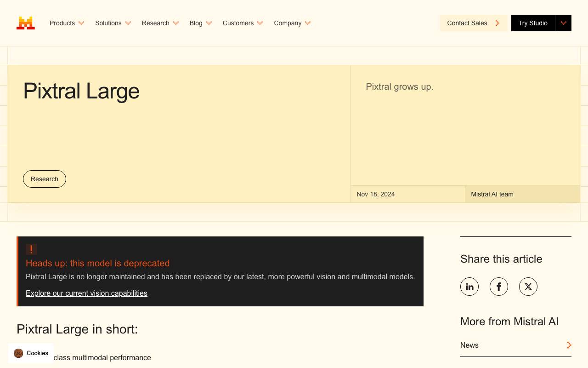Share article on LinkedIn

469,287
